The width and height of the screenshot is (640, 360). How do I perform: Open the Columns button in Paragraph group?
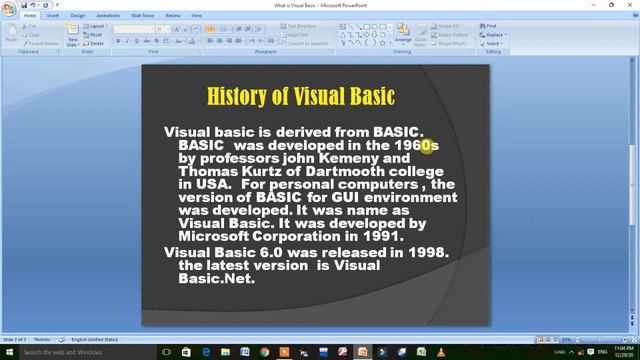(x=272, y=41)
